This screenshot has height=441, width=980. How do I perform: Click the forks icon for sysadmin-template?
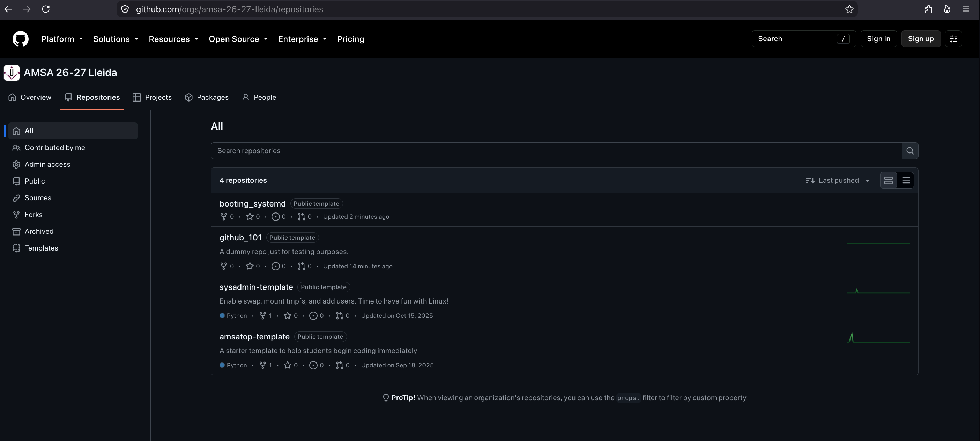click(262, 315)
